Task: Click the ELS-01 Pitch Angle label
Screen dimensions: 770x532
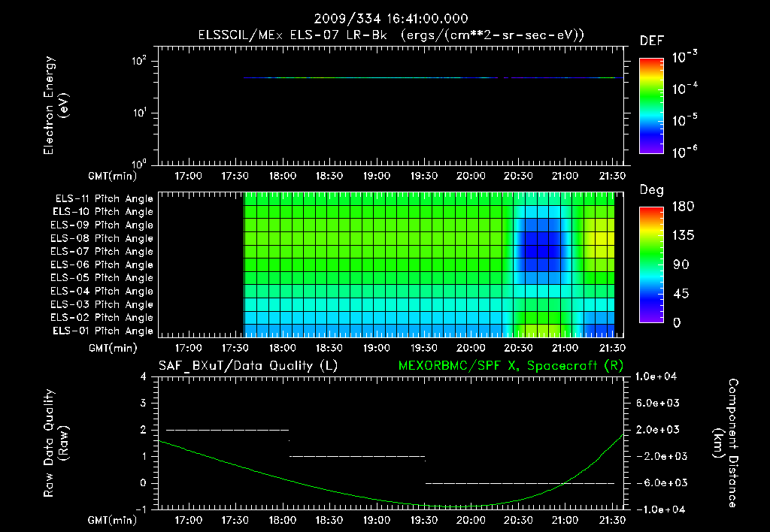Action: tap(103, 331)
